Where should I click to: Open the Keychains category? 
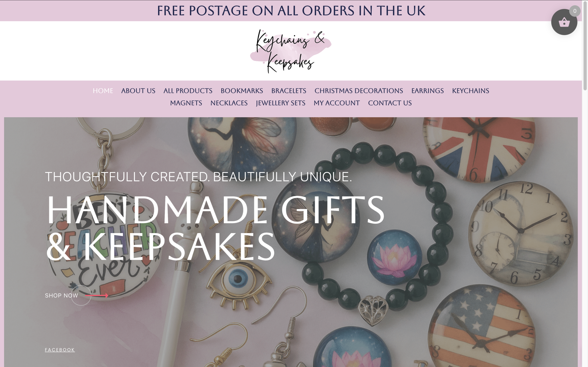(x=470, y=91)
